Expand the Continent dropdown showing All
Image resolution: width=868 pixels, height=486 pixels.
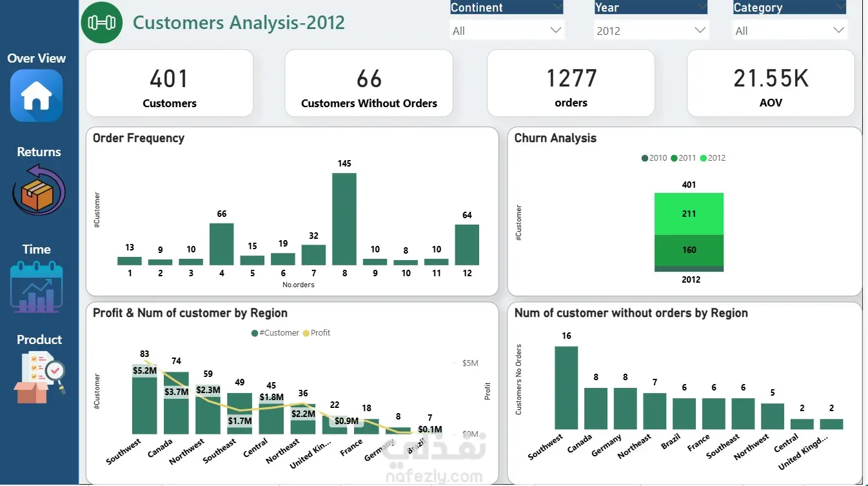coord(506,30)
